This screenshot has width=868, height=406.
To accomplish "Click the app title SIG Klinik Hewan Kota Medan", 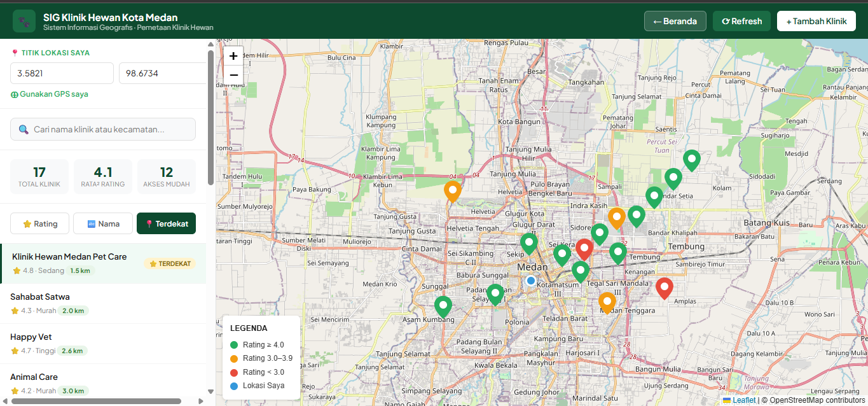I will [111, 17].
